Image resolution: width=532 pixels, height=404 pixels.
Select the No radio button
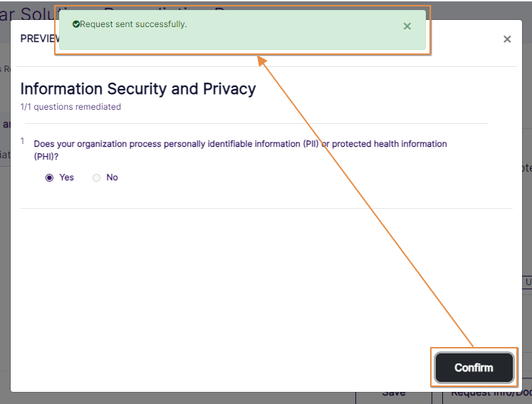click(x=96, y=177)
